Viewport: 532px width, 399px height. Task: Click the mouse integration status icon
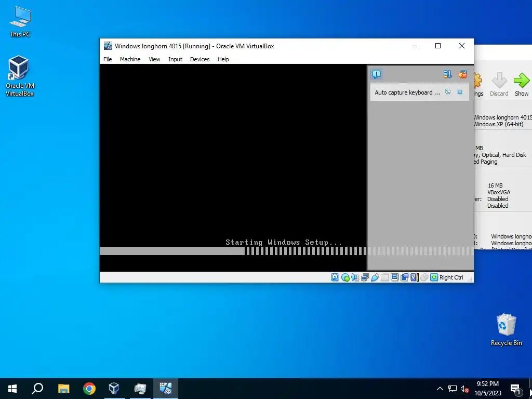pyautogui.click(x=424, y=277)
